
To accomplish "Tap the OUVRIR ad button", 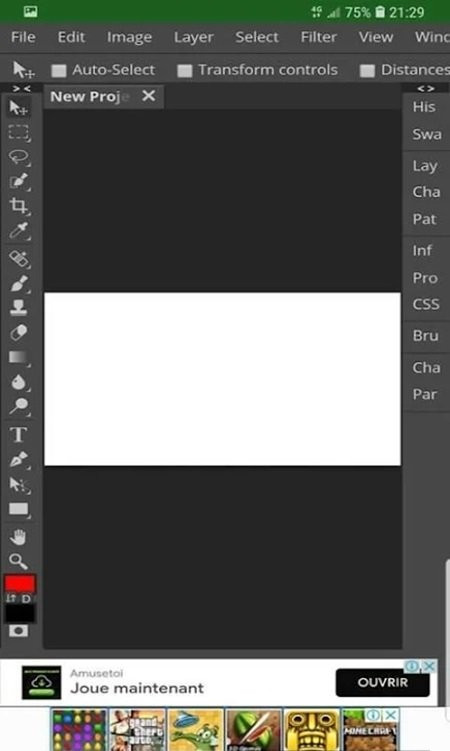I will coord(382,683).
